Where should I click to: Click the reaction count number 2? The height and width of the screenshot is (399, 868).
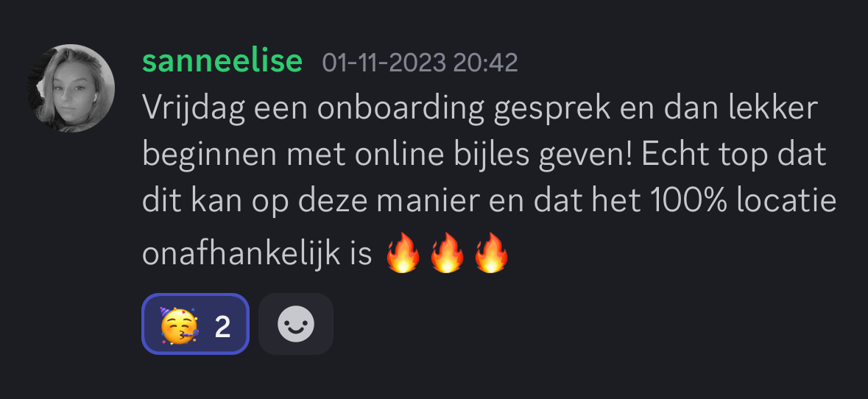pos(222,328)
